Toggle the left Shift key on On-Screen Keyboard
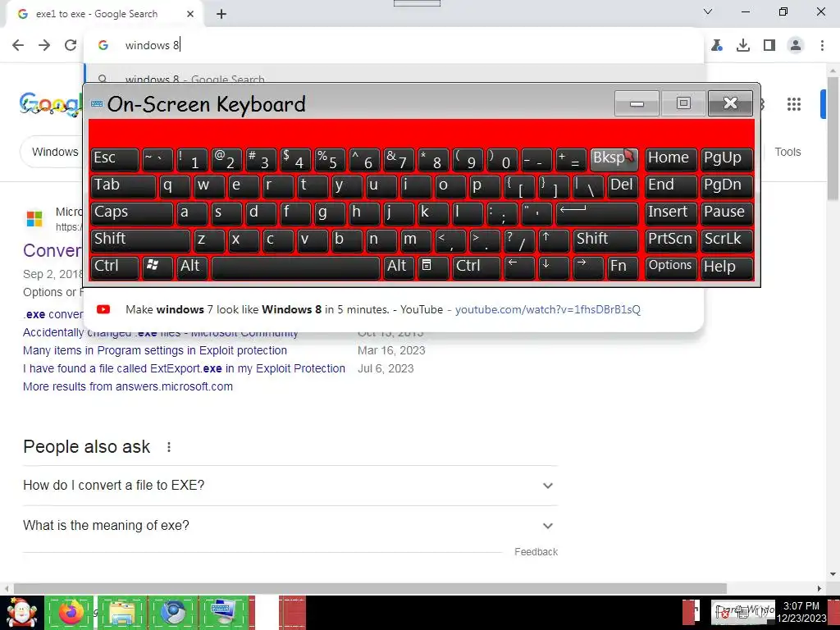Screen dimensions: 840x630 point(139,240)
